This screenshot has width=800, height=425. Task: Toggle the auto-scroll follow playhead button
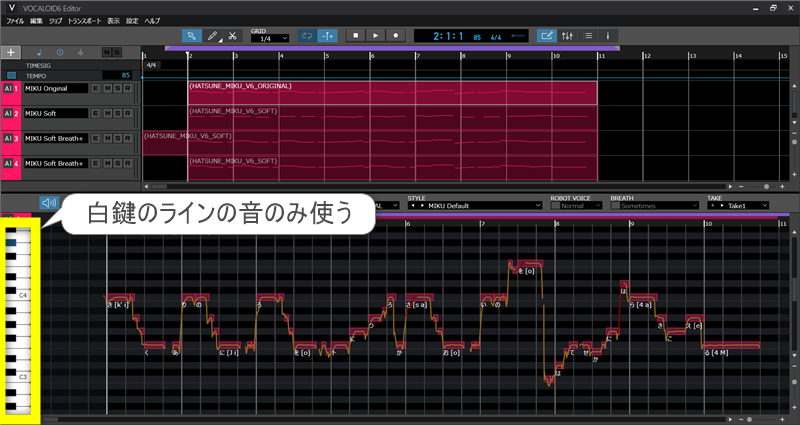click(327, 36)
